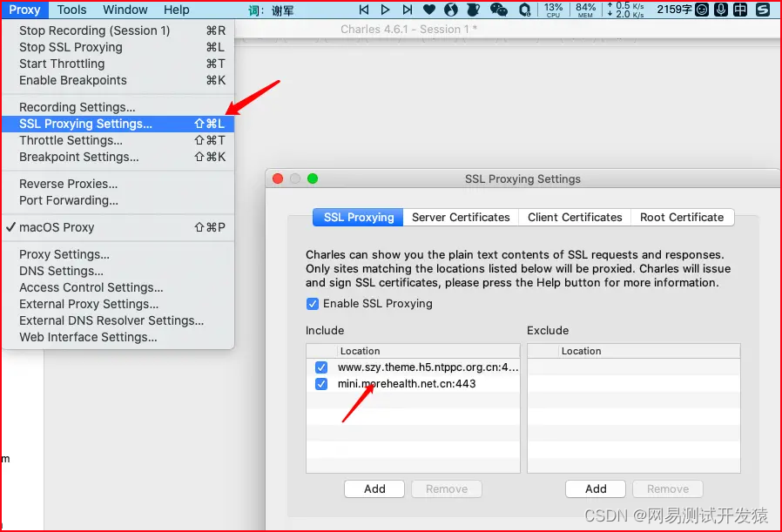Click the MEM 84% monitor
This screenshot has width=782, height=532.
point(585,10)
